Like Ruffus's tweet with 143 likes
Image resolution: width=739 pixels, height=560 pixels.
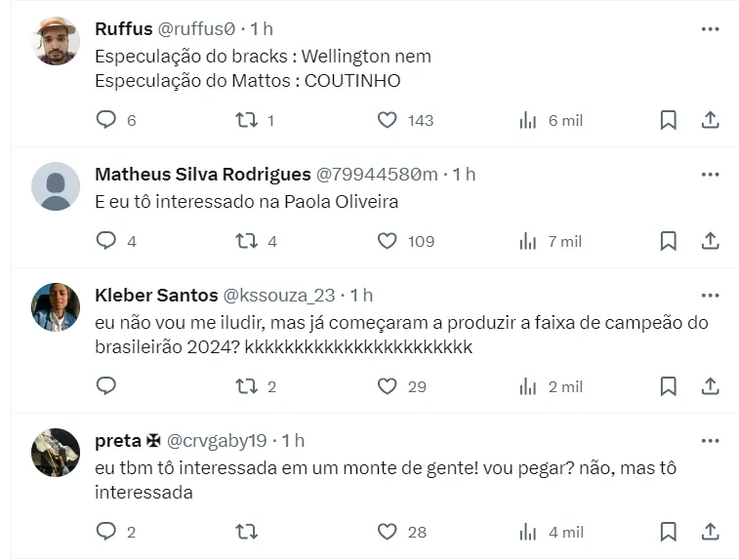point(388,120)
